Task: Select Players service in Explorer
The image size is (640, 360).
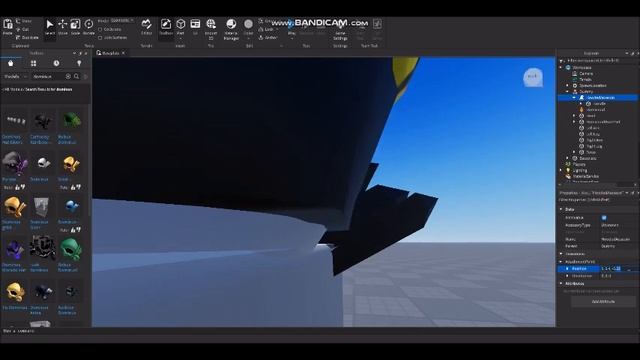Action: coord(579,164)
